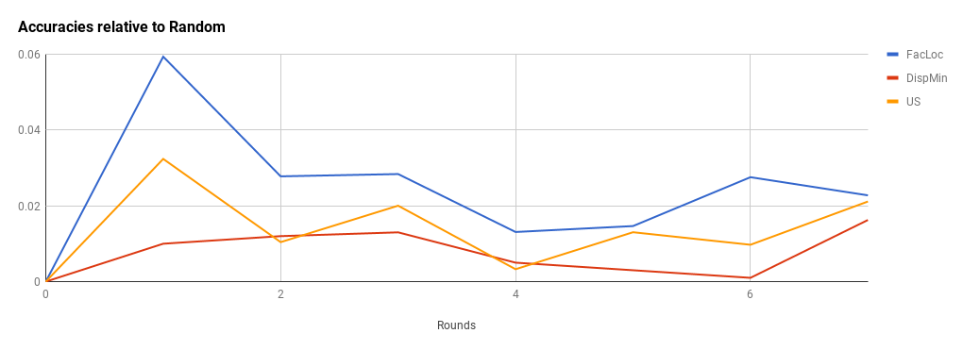
Task: Click the x-axis label 4
Action: click(515, 294)
